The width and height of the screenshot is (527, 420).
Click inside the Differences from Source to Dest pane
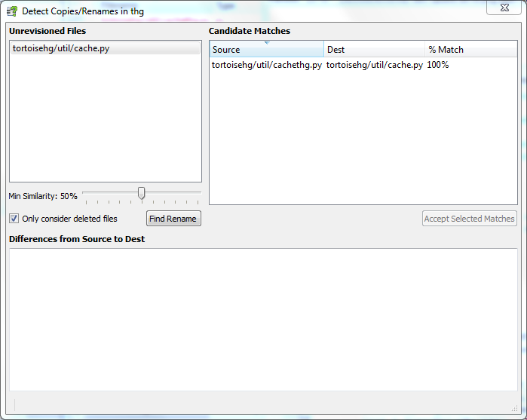pos(263,320)
